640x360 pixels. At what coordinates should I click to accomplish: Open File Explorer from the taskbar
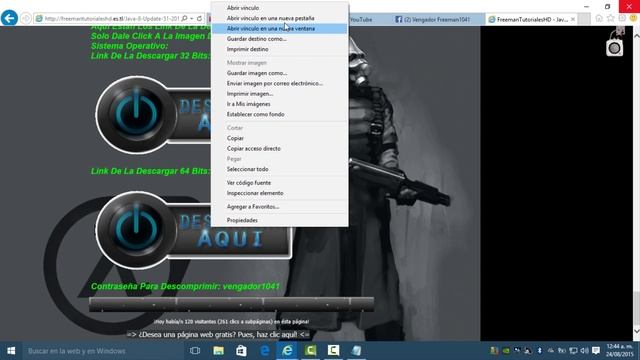pyautogui.click(x=218, y=351)
